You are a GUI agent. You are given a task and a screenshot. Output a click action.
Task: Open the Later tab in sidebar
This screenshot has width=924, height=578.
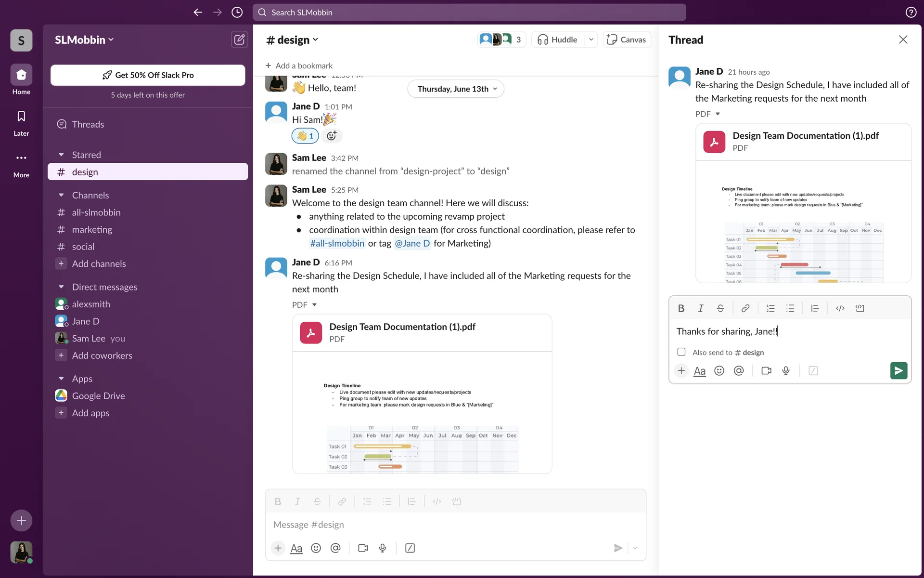[x=21, y=122]
